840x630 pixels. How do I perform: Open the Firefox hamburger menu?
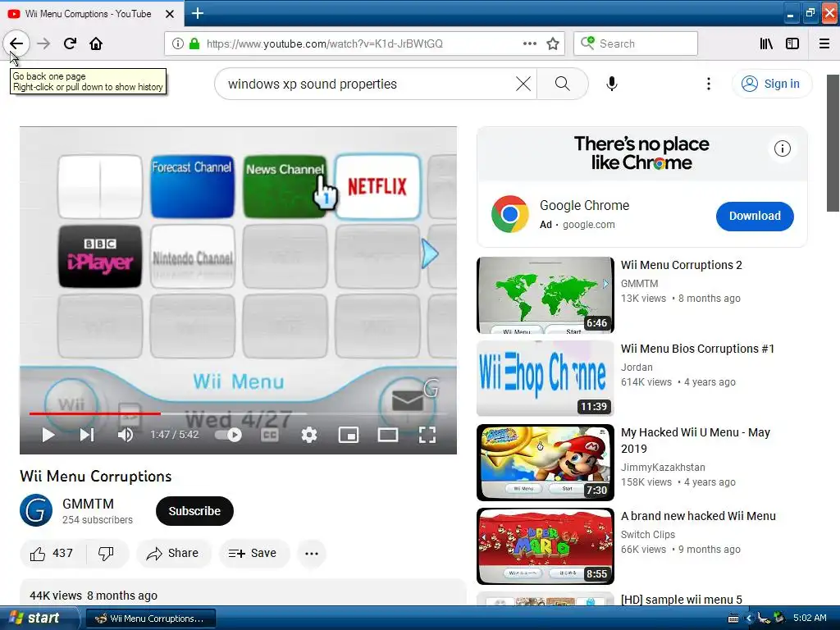[x=824, y=43]
